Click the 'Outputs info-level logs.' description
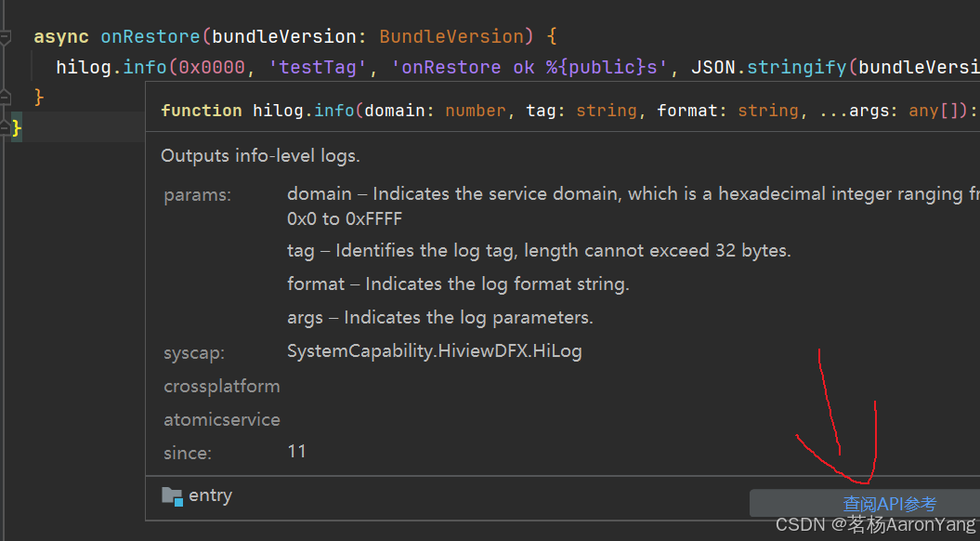This screenshot has height=541, width=980. (260, 155)
